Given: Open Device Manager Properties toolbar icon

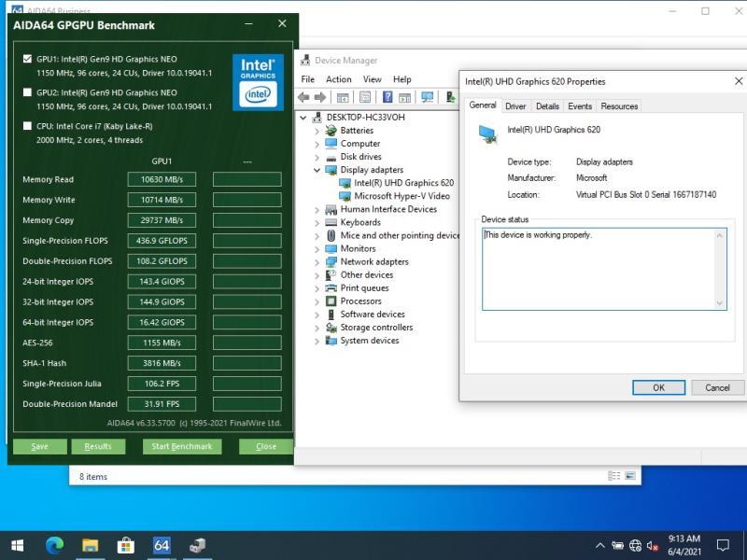Looking at the screenshot, I should click(x=363, y=96).
